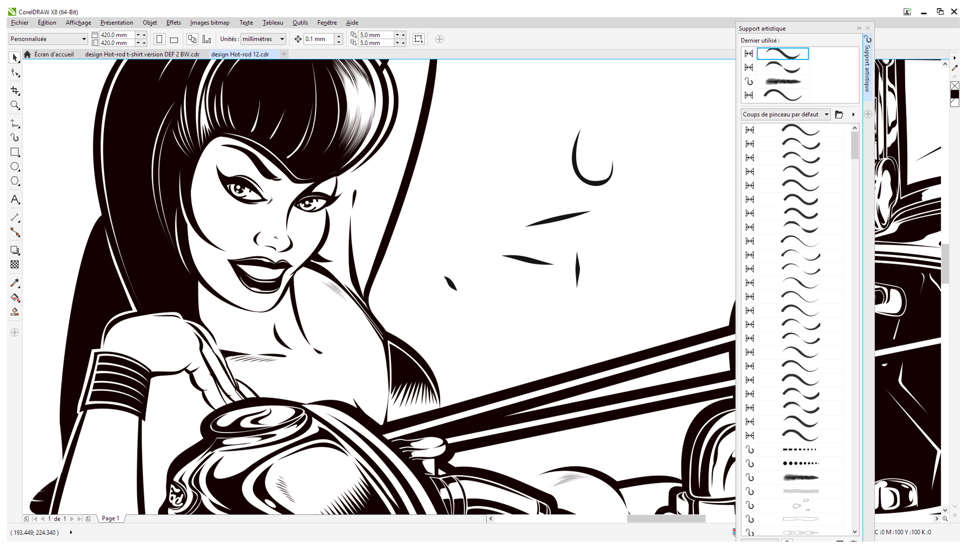Open brush list options flyout arrow
This screenshot has height=549, width=966.
point(853,115)
